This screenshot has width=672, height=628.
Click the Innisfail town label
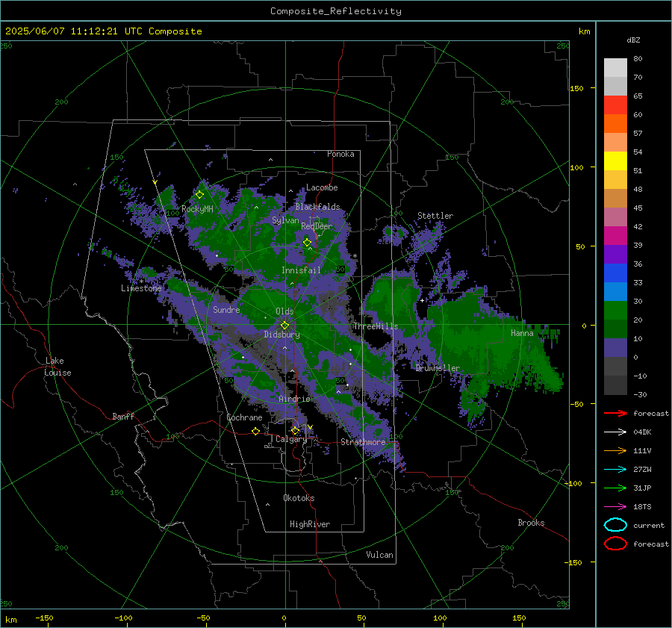tap(301, 270)
